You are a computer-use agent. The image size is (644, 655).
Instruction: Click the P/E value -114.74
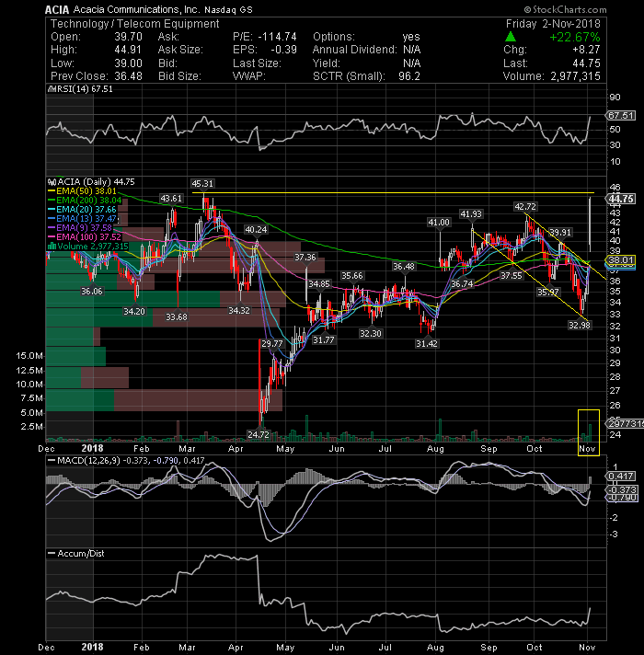point(277,37)
